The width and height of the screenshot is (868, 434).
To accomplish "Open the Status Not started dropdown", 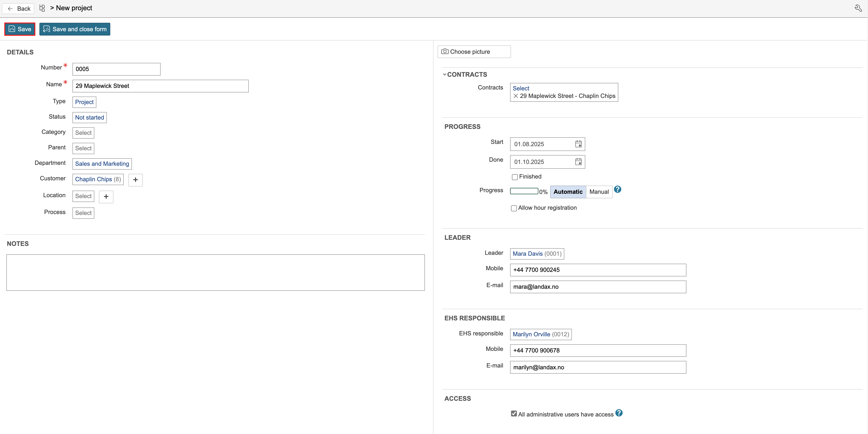I will pos(89,117).
